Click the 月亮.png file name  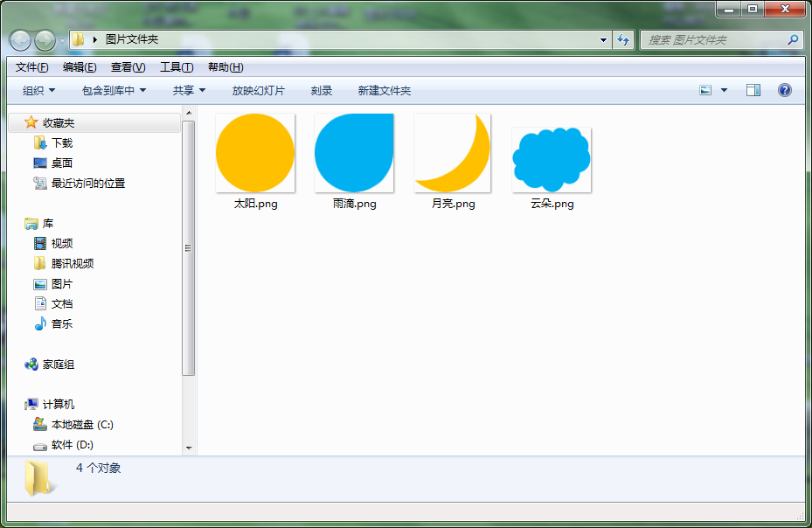tap(453, 204)
